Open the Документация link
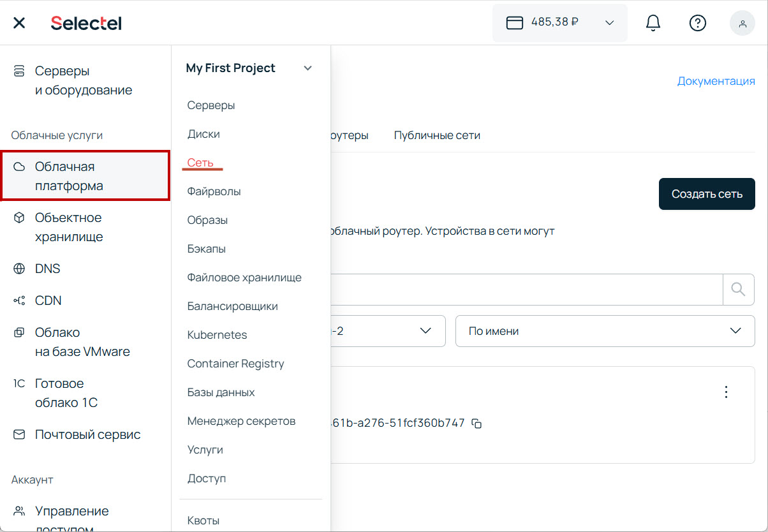The image size is (768, 532). pos(716,81)
